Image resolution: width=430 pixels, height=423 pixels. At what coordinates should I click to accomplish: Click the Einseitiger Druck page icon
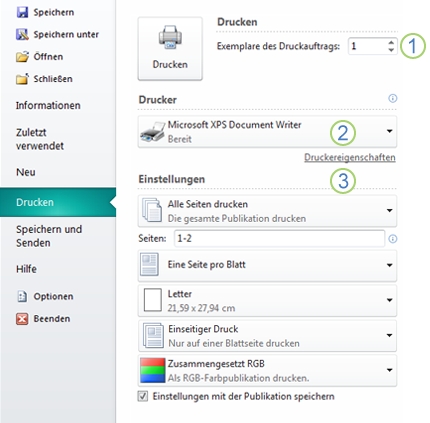pos(153,335)
